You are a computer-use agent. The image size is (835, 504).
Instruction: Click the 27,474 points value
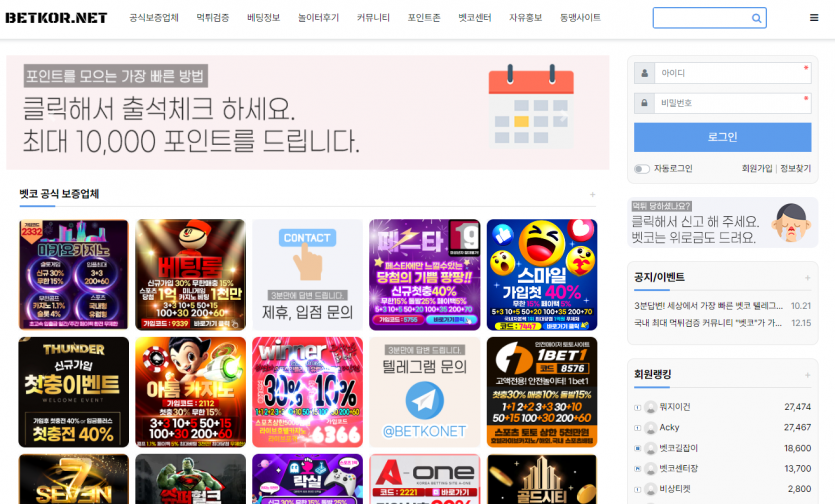pos(797,407)
